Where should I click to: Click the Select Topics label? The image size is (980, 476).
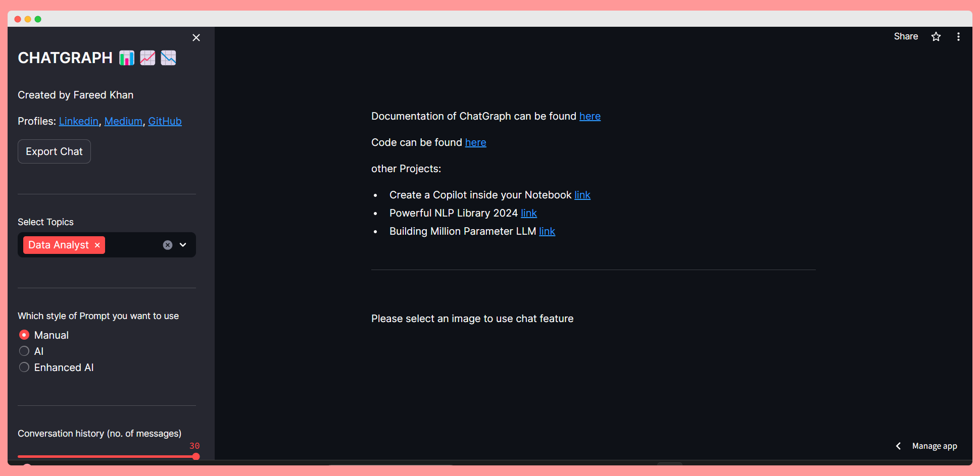[45, 222]
